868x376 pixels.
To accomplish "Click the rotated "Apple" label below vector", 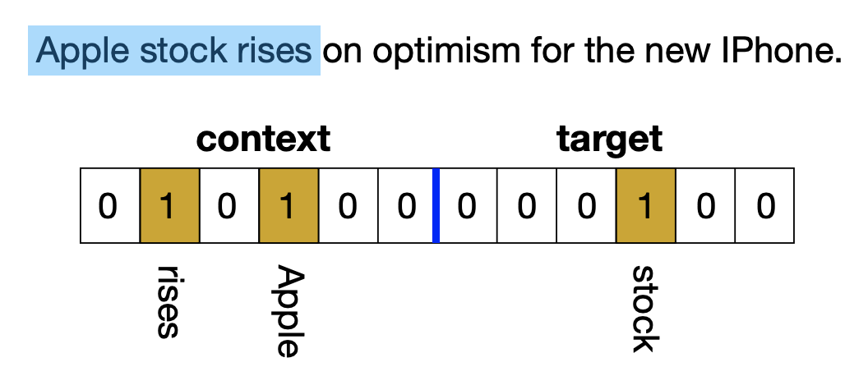I will [x=287, y=310].
